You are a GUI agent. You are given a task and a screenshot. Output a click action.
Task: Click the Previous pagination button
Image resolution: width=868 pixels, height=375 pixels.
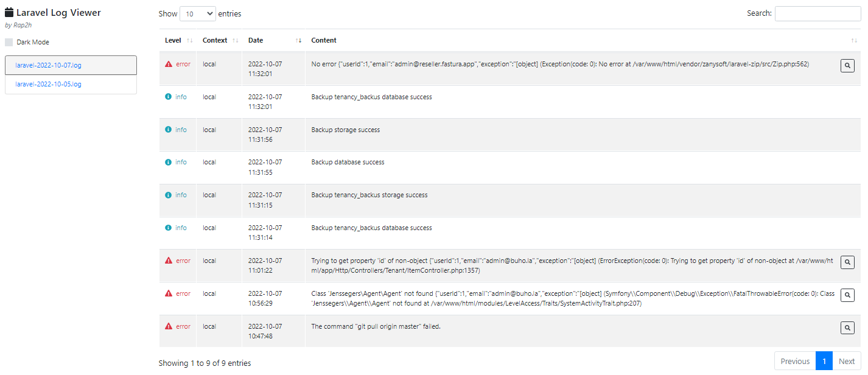point(795,361)
